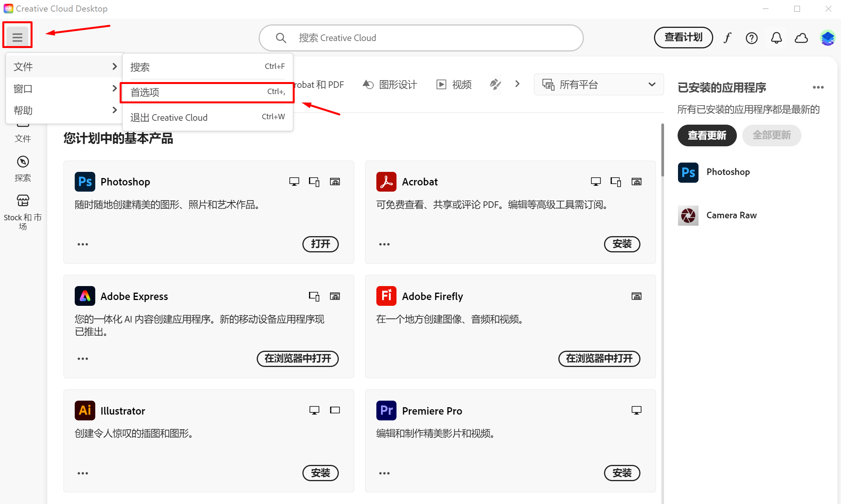
Task: Open more options on Premiere Pro card
Action: 384,473
